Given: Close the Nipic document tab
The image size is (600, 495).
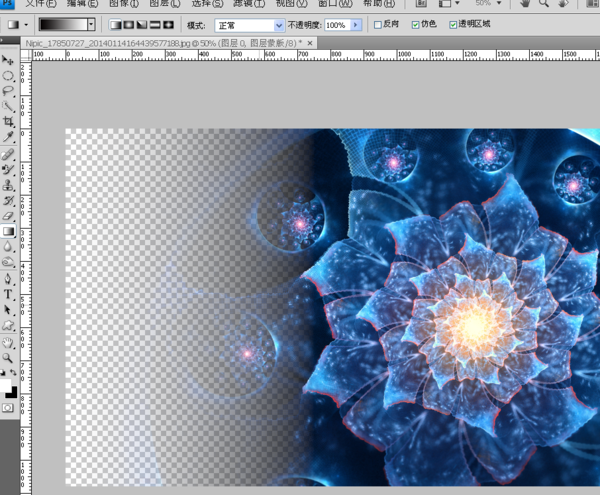Looking at the screenshot, I should [x=310, y=43].
